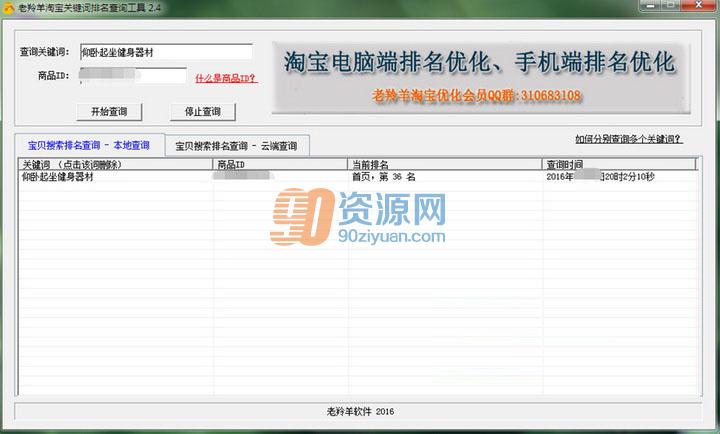Select the 首页, 第 36 名 ranking cell

coord(384,177)
